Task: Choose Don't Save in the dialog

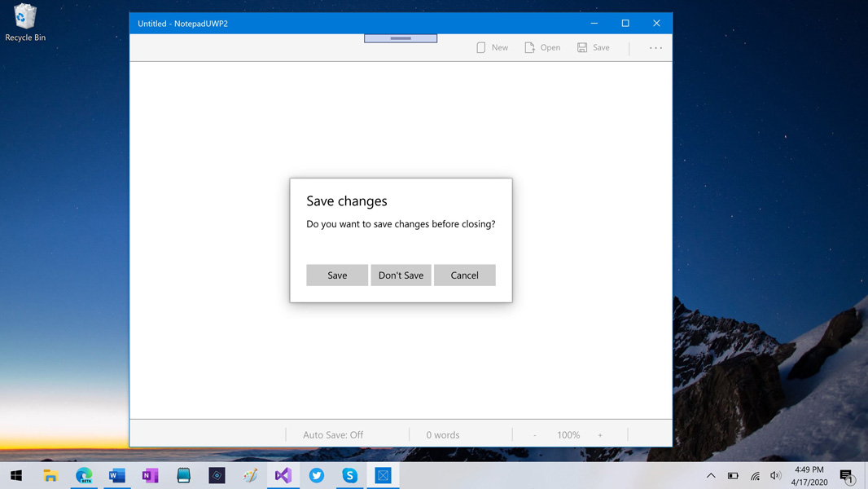Action: pyautogui.click(x=401, y=275)
